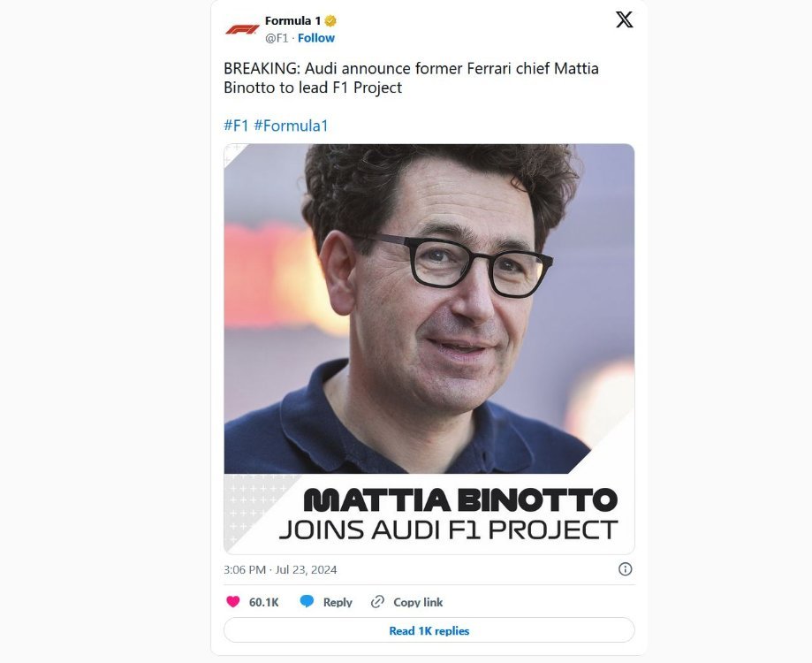This screenshot has height=663, width=812.
Task: Click the gold verified badge
Action: pos(330,21)
